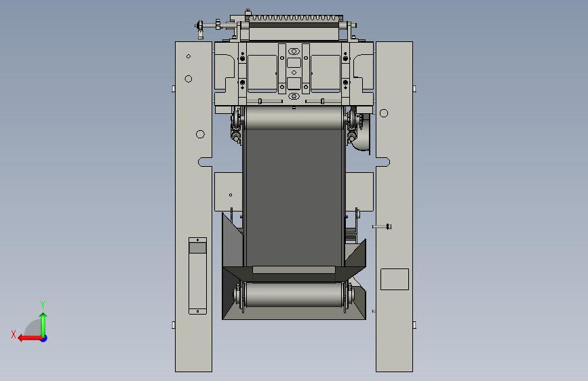The height and width of the screenshot is (381, 588).
Task: Select the bottom roller cylinder
Action: point(294,294)
